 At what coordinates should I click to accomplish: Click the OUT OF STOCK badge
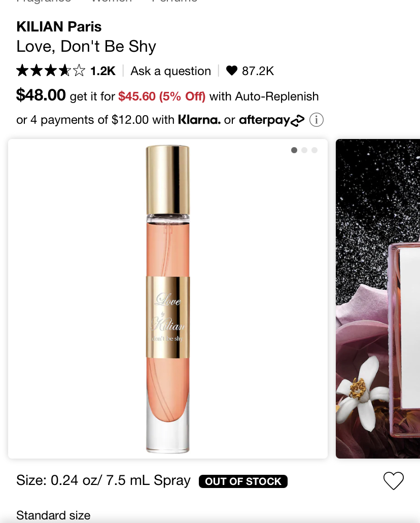tap(243, 481)
